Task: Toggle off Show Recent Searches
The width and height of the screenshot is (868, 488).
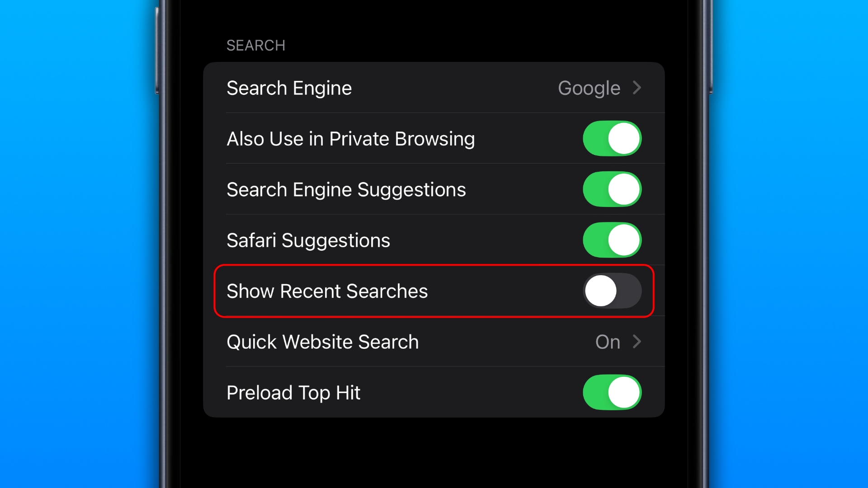Action: point(611,291)
